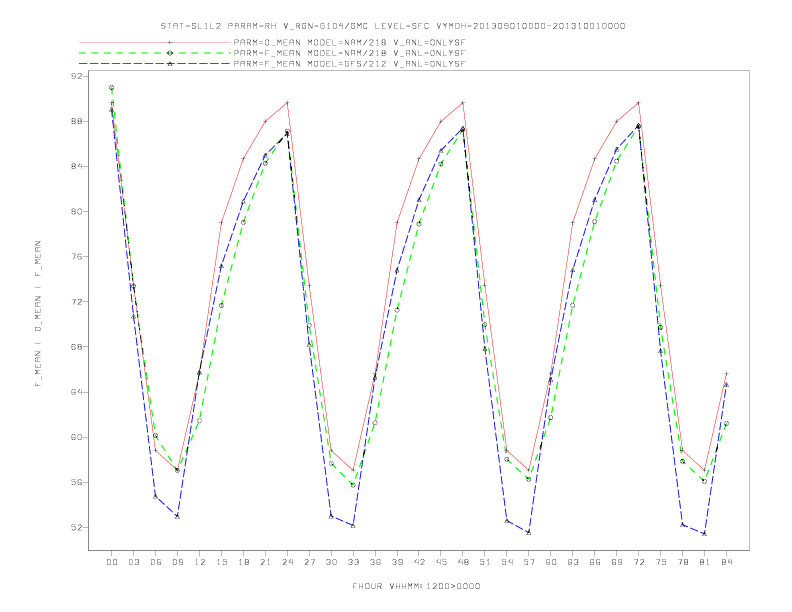Click x-axis tick label 36
This screenshot has height=612, width=792.
click(375, 562)
